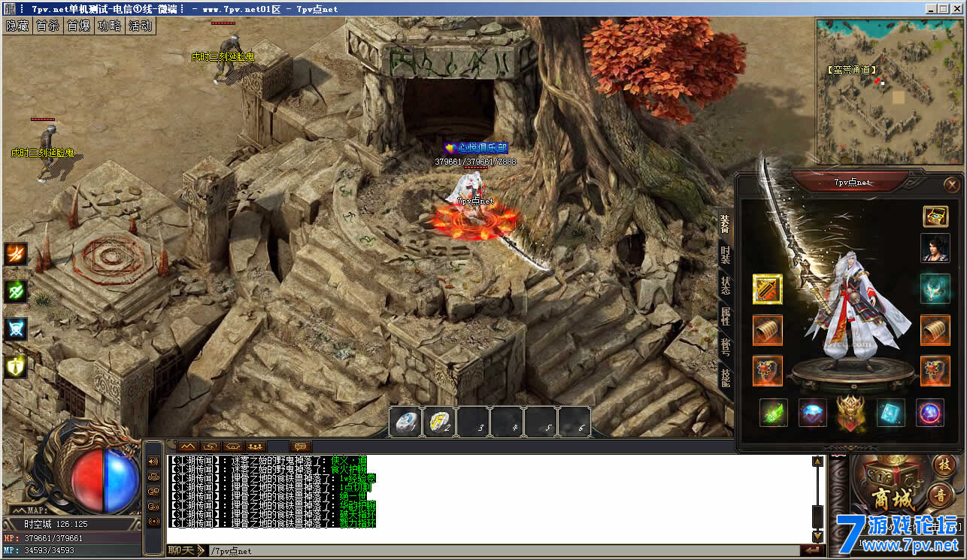The height and width of the screenshot is (560, 967).
Task: Open the 功略 guide button
Action: pos(110,26)
